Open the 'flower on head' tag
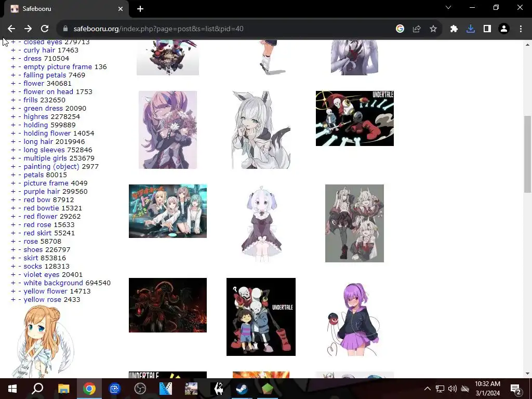This screenshot has width=532, height=399. [x=48, y=91]
